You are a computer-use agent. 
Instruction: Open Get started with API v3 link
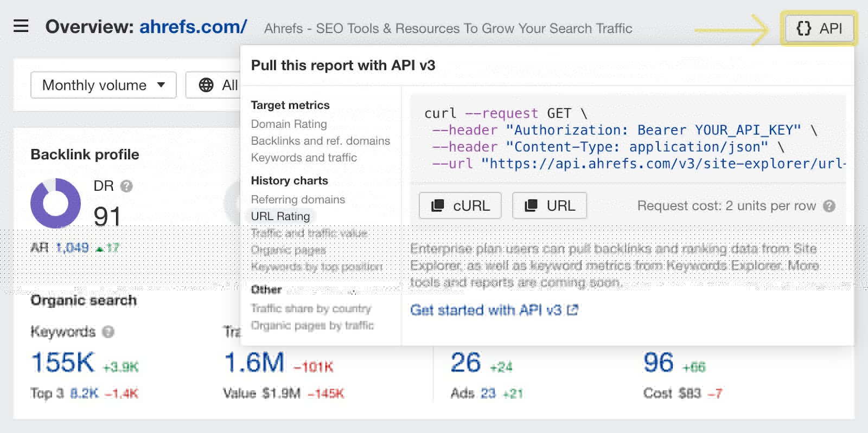tap(494, 310)
